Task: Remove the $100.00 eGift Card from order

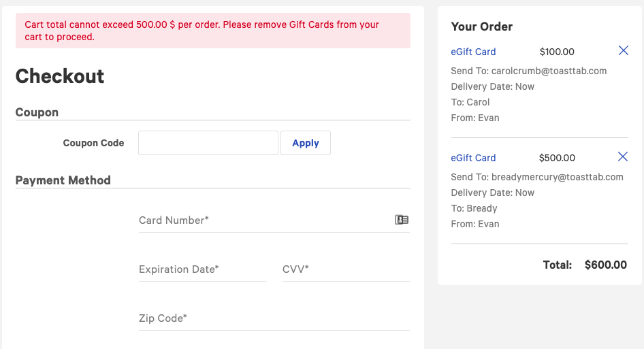Action: pos(623,51)
